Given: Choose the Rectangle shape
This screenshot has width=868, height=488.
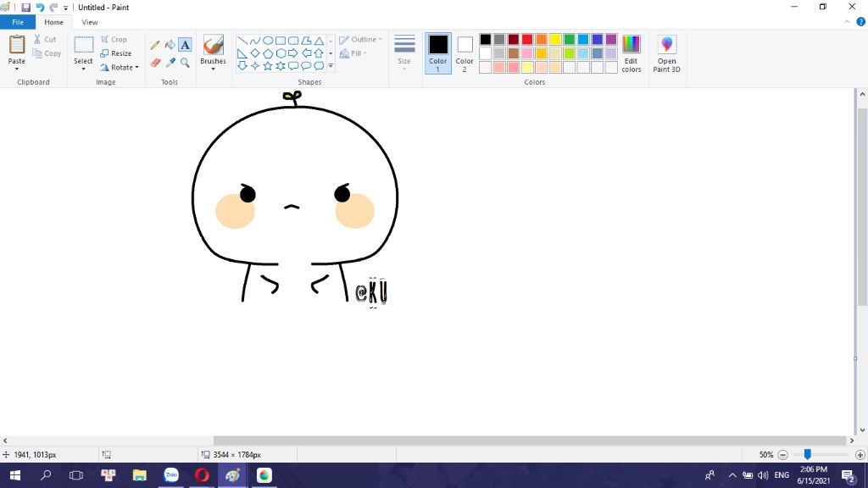Looking at the screenshot, I should (281, 41).
